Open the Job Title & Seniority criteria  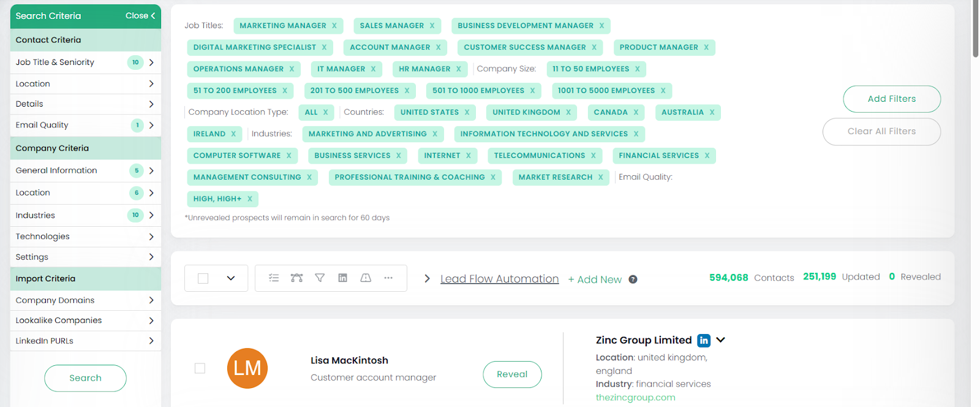[x=85, y=63]
